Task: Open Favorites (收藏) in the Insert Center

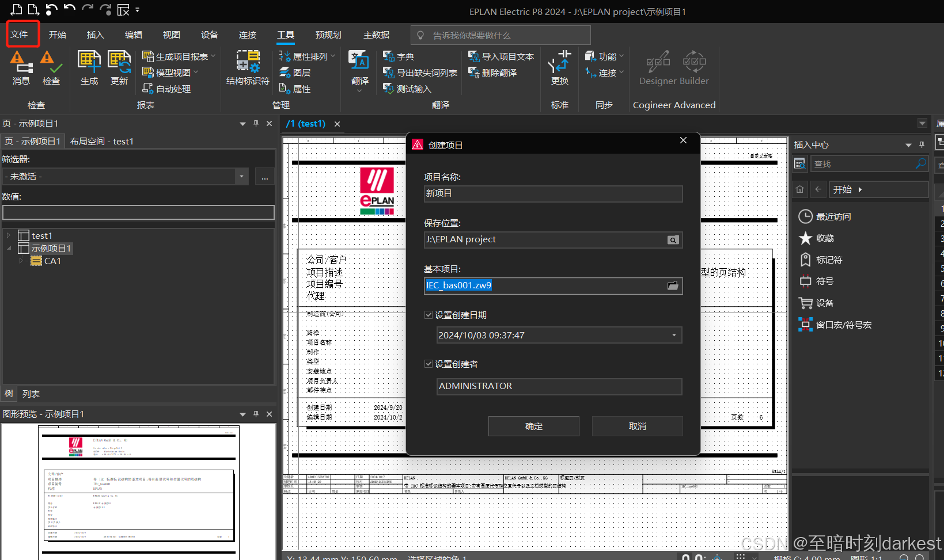Action: [x=816, y=238]
